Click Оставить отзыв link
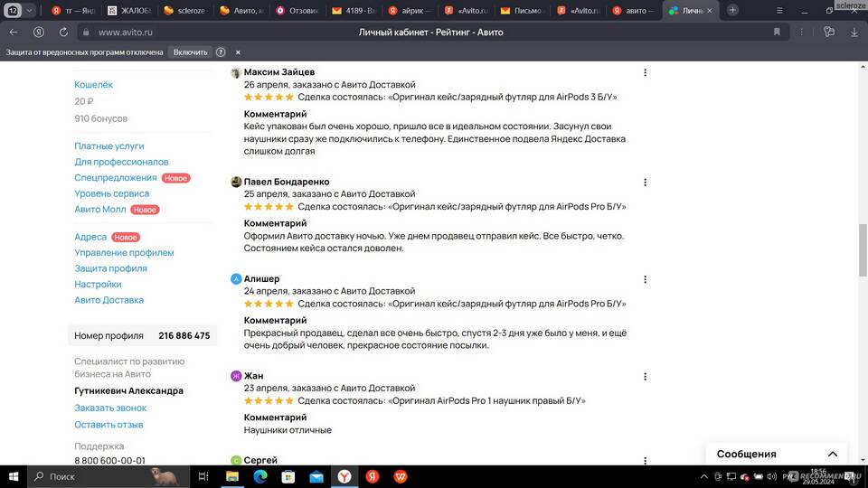The width and height of the screenshot is (868, 488). [109, 425]
